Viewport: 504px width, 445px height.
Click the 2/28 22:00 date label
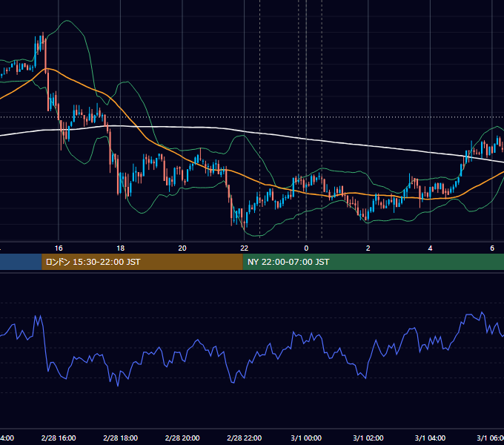pyautogui.click(x=245, y=438)
